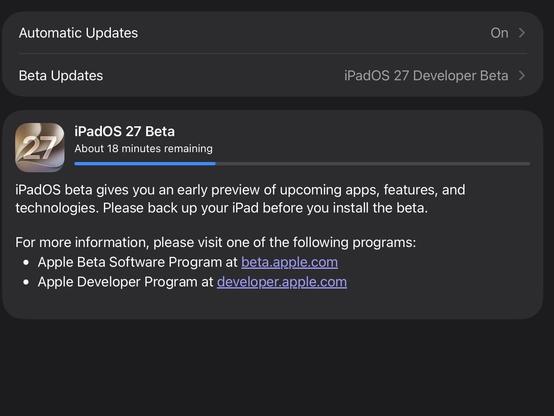Tap the iPadOS beta description paragraph
This screenshot has height=416, width=554.
click(x=240, y=199)
